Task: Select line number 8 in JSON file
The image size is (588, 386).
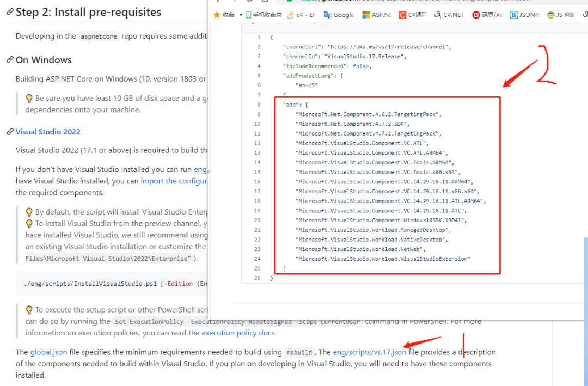Action: (259, 105)
